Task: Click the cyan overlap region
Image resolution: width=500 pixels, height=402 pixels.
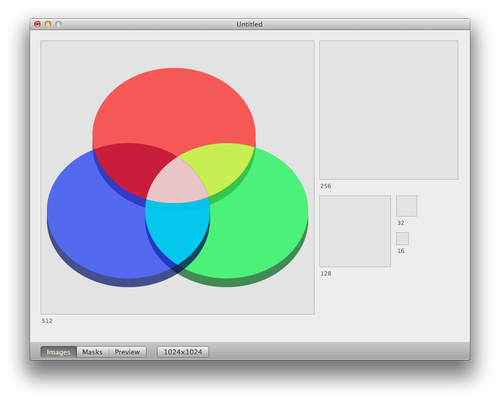Action: [x=177, y=230]
